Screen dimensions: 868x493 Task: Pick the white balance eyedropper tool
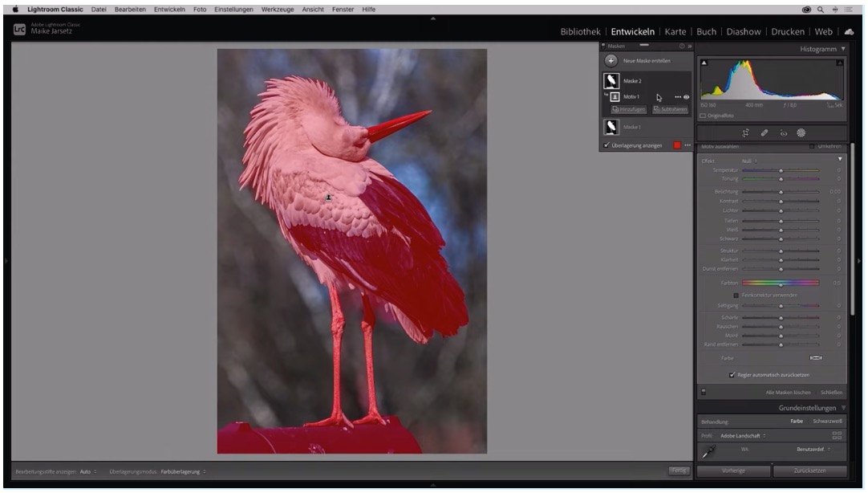click(709, 451)
